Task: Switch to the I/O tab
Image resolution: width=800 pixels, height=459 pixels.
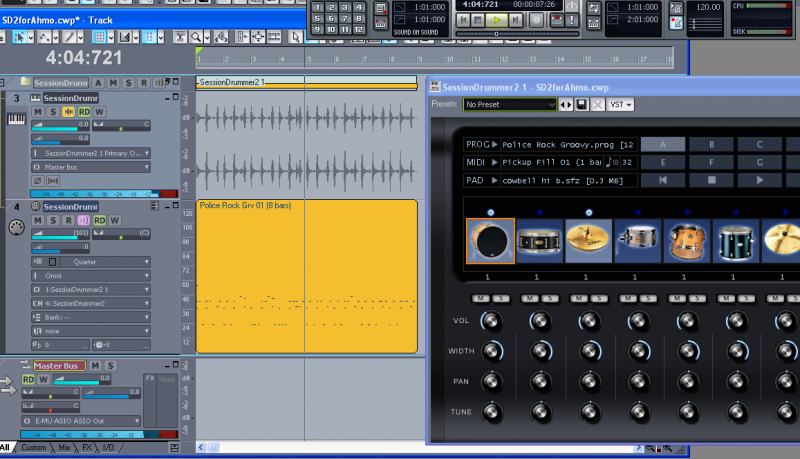Action: coord(107,448)
